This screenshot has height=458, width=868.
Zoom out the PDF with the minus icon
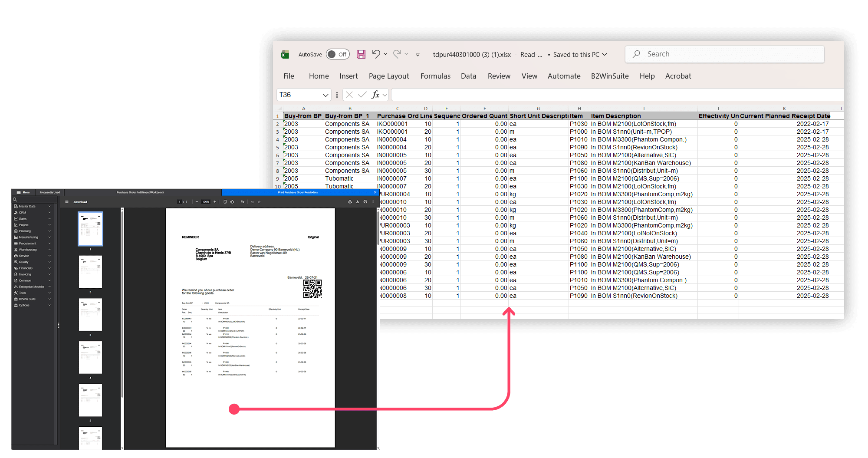point(197,202)
